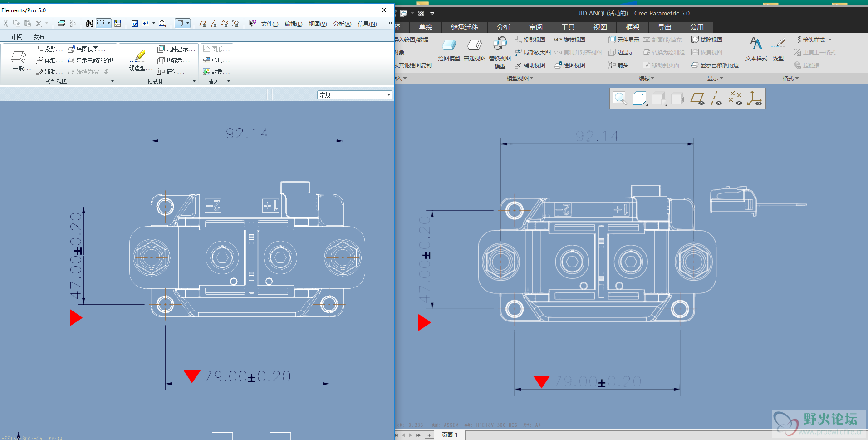
Task: Click the context help cursor icon in Pro/E
Action: tap(252, 23)
